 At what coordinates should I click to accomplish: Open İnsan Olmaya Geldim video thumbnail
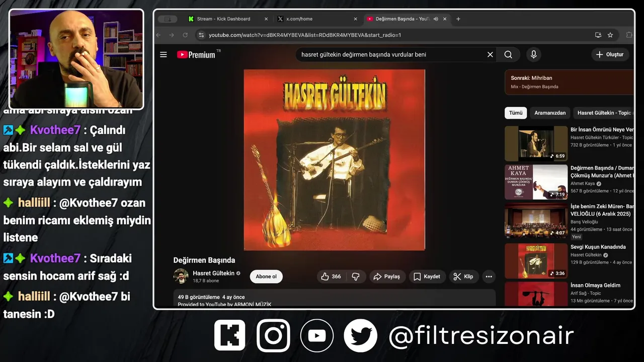coord(536,295)
